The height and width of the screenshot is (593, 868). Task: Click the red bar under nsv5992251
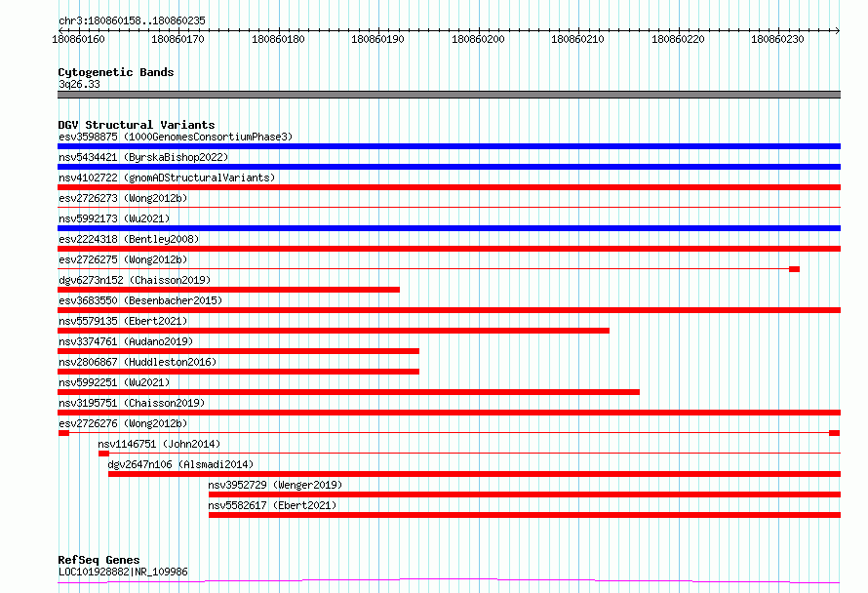(x=349, y=392)
